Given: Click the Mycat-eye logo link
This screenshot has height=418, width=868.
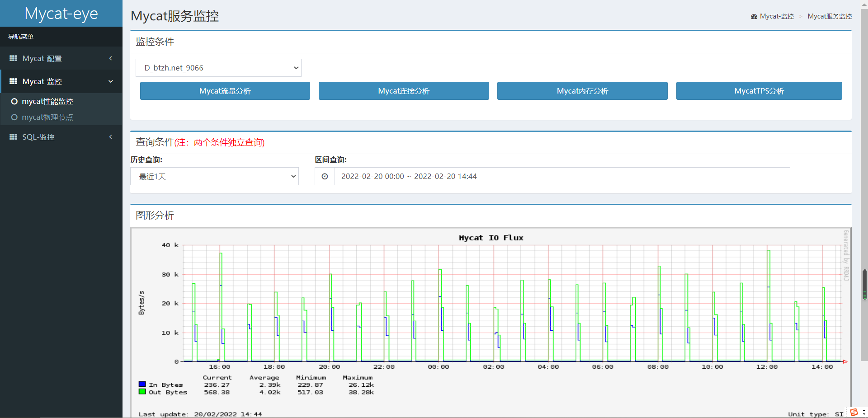Looking at the screenshot, I should point(61,14).
